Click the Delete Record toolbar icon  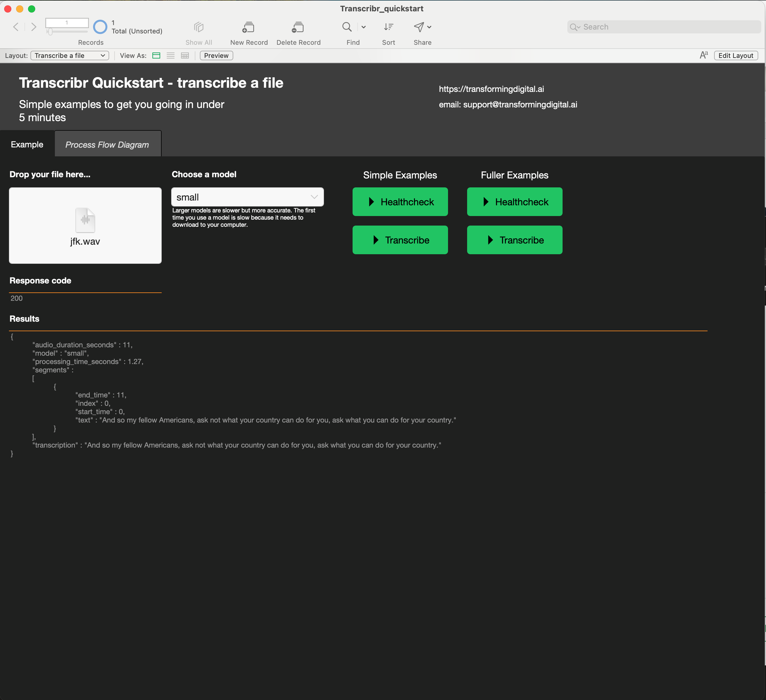click(x=298, y=27)
